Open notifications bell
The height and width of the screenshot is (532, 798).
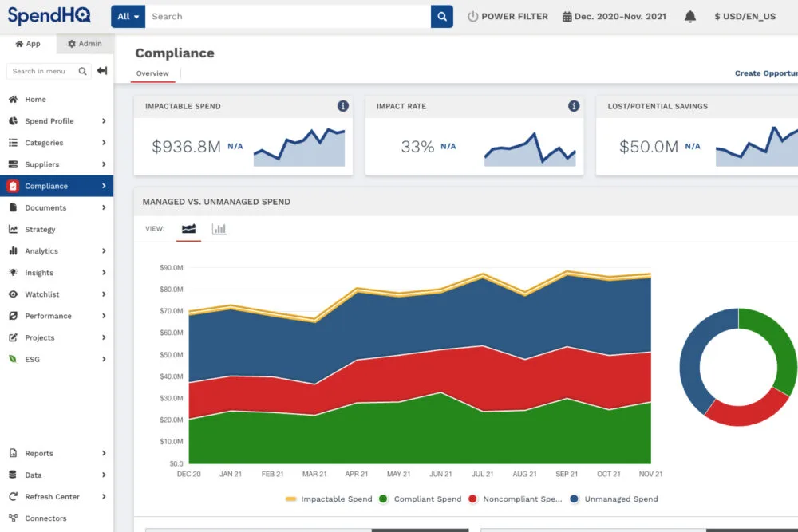click(x=690, y=16)
